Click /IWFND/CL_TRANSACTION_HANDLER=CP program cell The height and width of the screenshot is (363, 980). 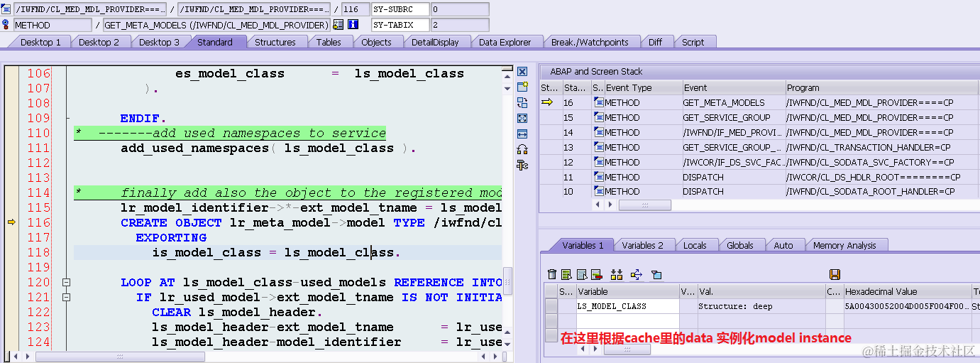882,147
